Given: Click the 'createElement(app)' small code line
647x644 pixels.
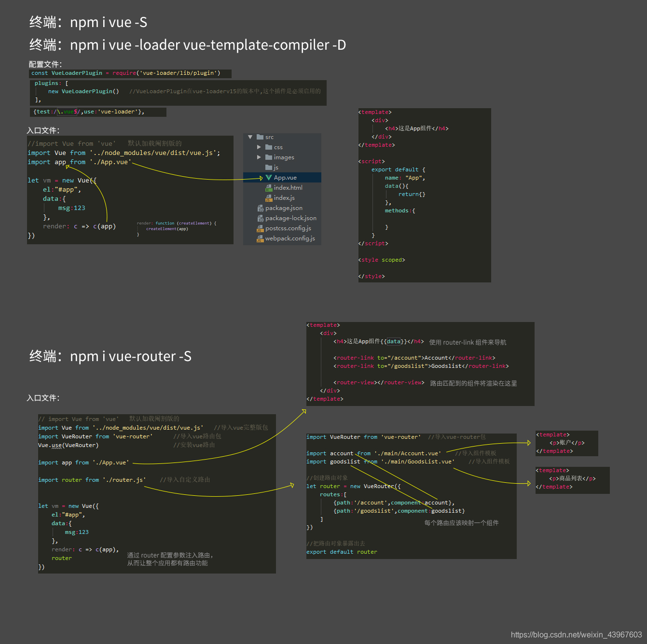Looking at the screenshot, I should click(x=167, y=229).
